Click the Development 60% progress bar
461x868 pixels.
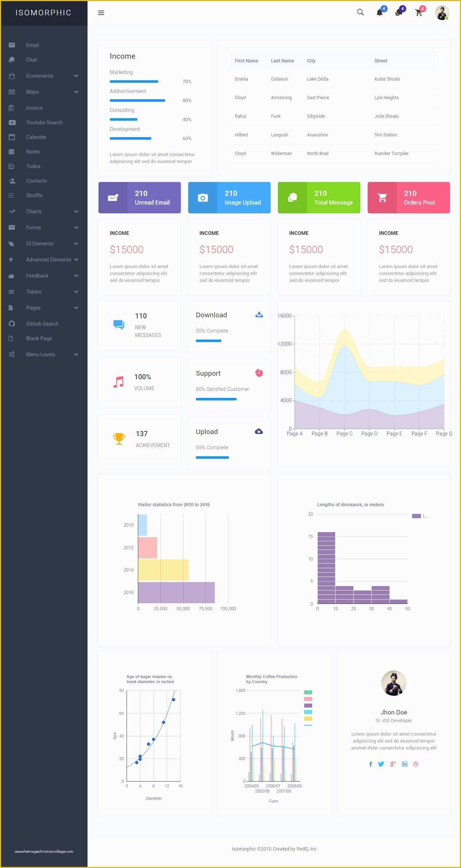coord(131,139)
